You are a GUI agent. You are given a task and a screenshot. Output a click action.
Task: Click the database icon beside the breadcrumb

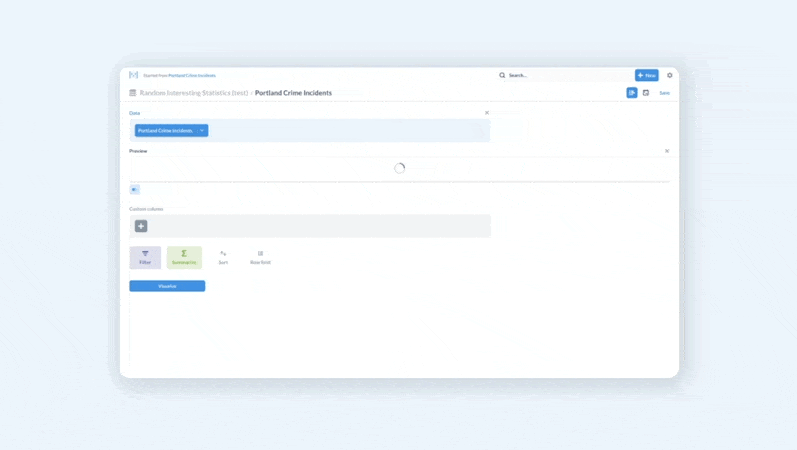(x=133, y=93)
